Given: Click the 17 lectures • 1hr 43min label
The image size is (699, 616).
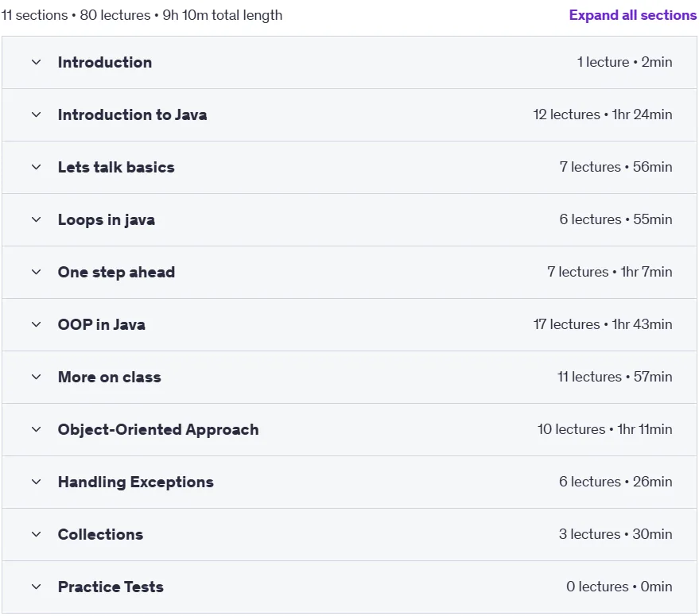Looking at the screenshot, I should tap(603, 324).
